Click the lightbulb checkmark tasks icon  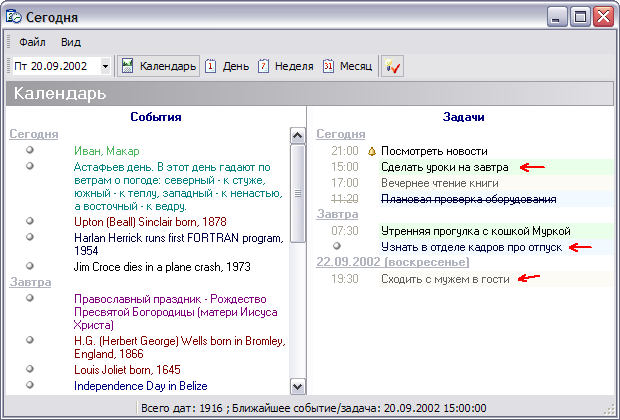(392, 66)
